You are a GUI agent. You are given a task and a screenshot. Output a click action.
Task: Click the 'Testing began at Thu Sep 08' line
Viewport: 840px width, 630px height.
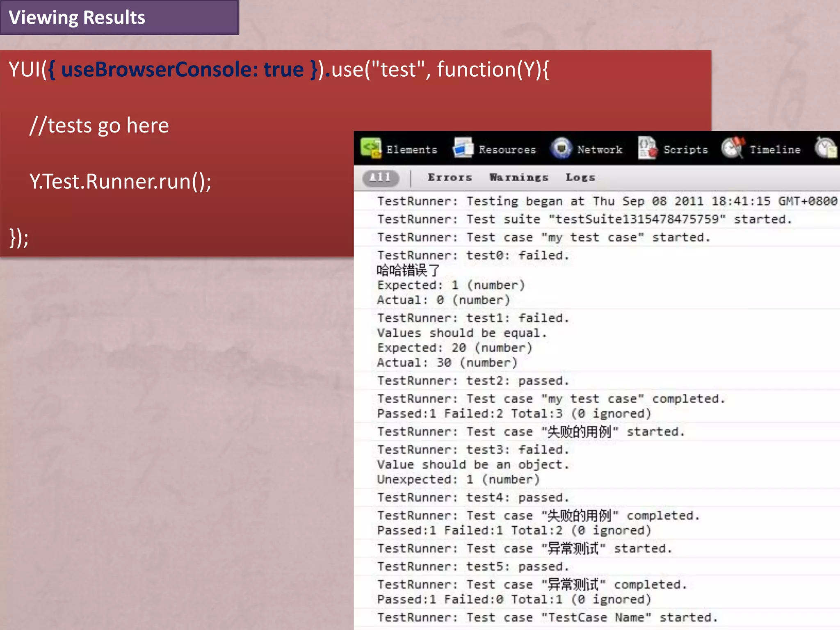607,201
